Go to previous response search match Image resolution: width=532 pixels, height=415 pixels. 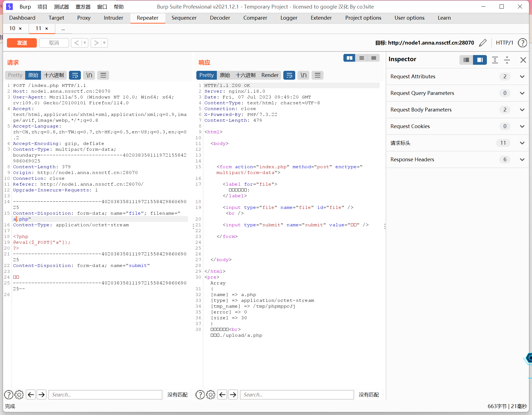pos(222,395)
